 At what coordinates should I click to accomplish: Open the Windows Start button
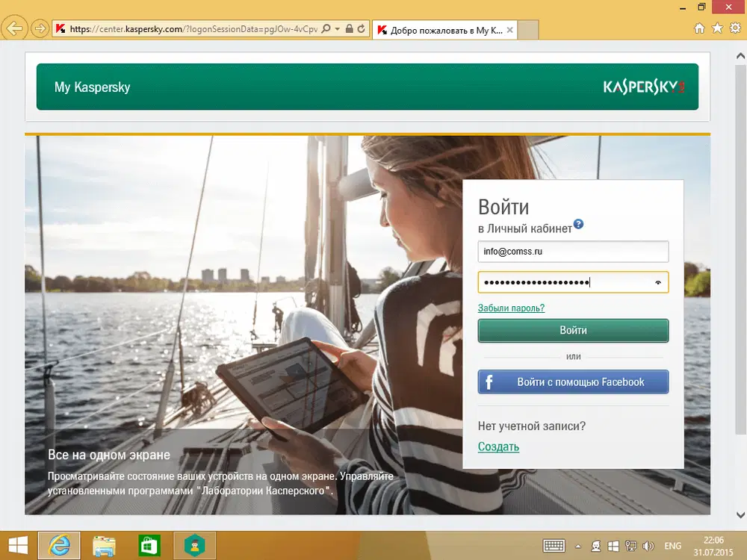(18, 545)
